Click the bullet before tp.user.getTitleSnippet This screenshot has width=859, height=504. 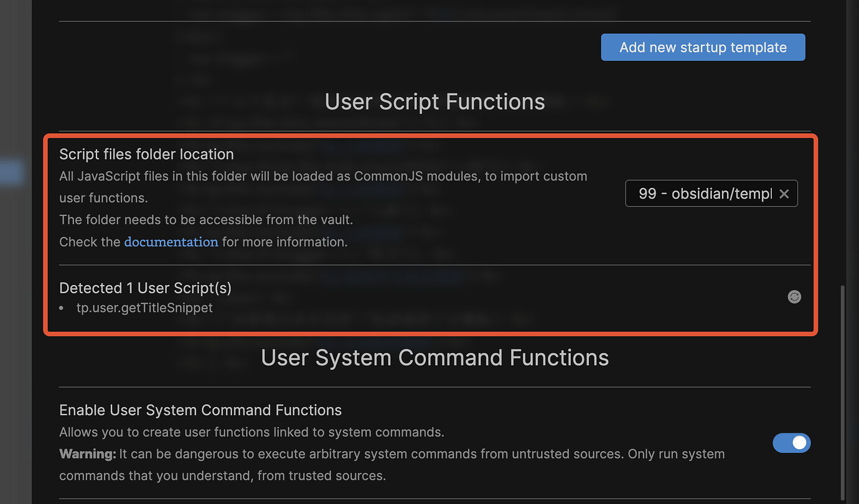tap(63, 308)
